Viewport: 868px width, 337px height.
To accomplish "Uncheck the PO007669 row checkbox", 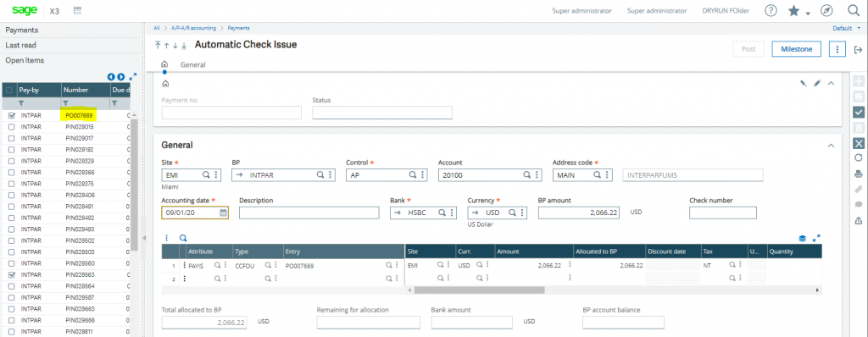I will click(x=12, y=116).
